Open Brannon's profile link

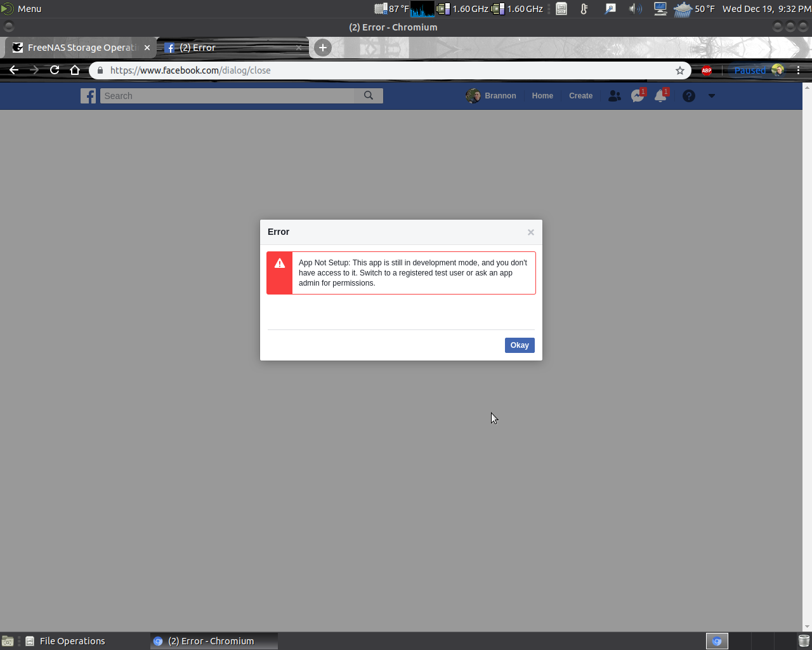[491, 96]
